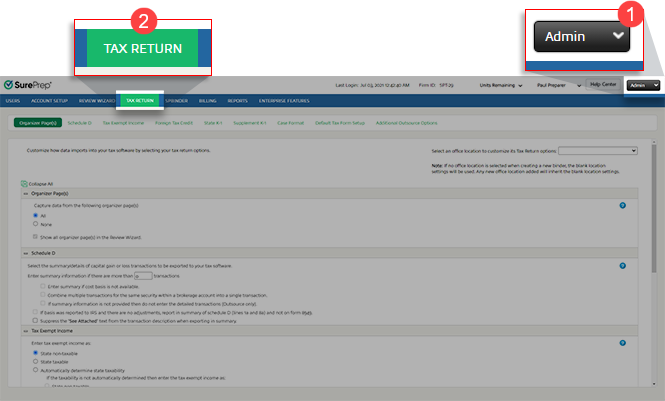Click the transactions count input field
Screen dimensions: 665x401
pyautogui.click(x=143, y=276)
